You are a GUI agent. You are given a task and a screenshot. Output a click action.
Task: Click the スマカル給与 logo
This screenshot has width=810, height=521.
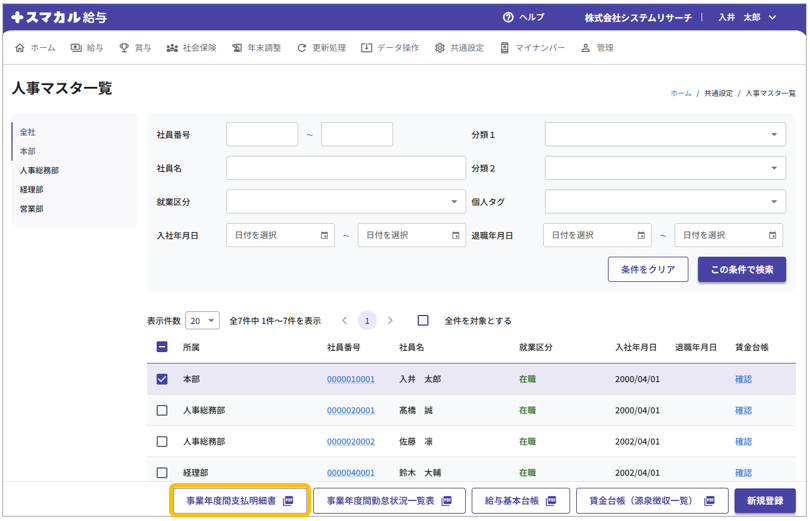point(59,17)
